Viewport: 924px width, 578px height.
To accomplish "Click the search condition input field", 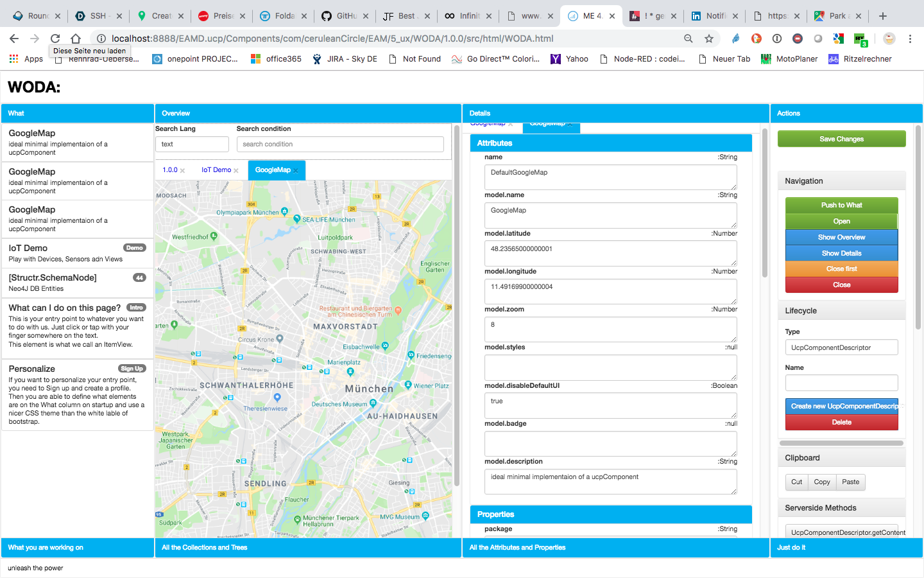I will pos(340,144).
